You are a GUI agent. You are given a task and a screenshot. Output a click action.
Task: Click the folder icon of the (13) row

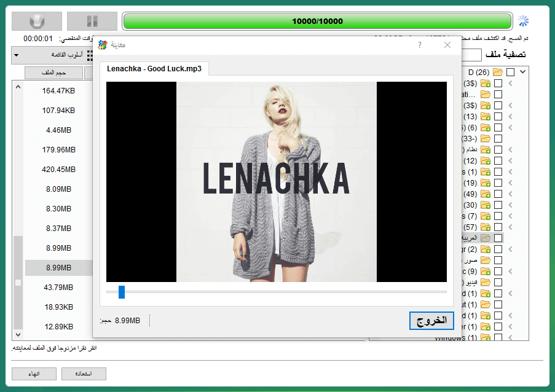[x=486, y=116]
